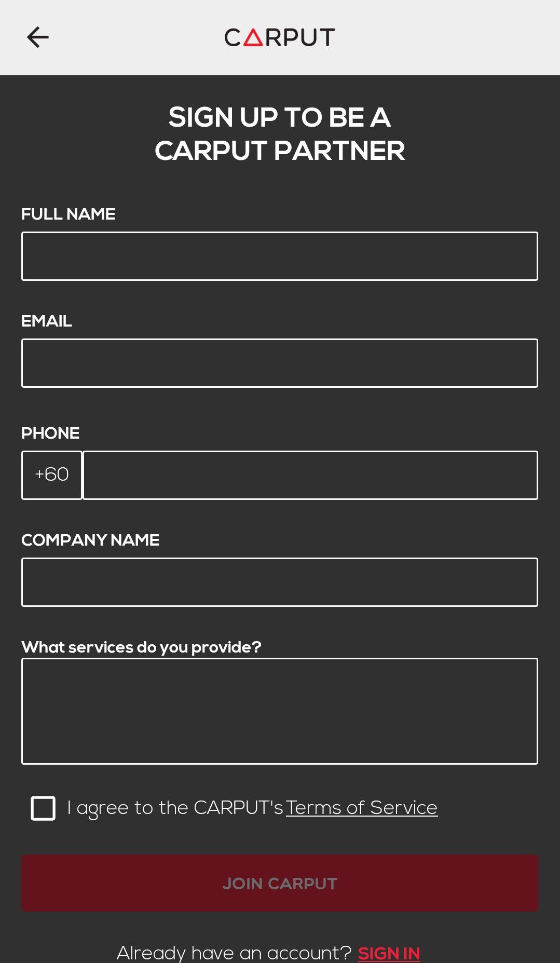This screenshot has height=963, width=560.
Task: Click the FULL NAME field label
Action: tap(68, 214)
